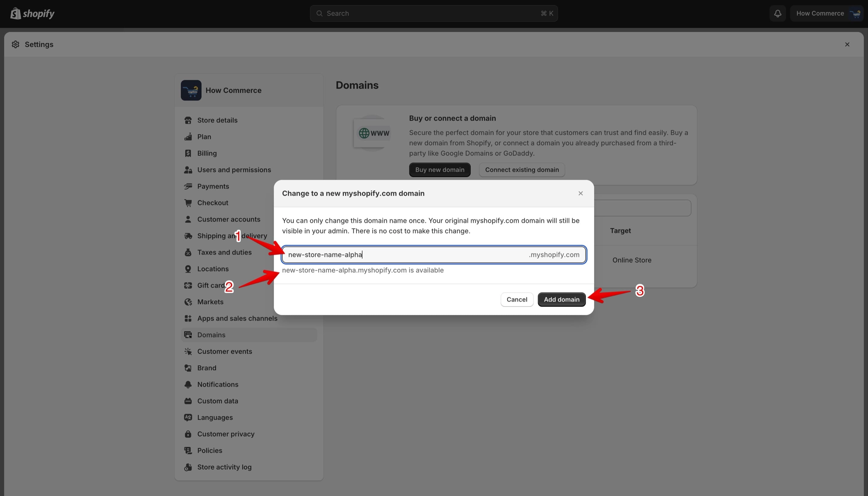The height and width of the screenshot is (496, 868).
Task: Click the Shopify logo in top bar
Action: point(32,14)
